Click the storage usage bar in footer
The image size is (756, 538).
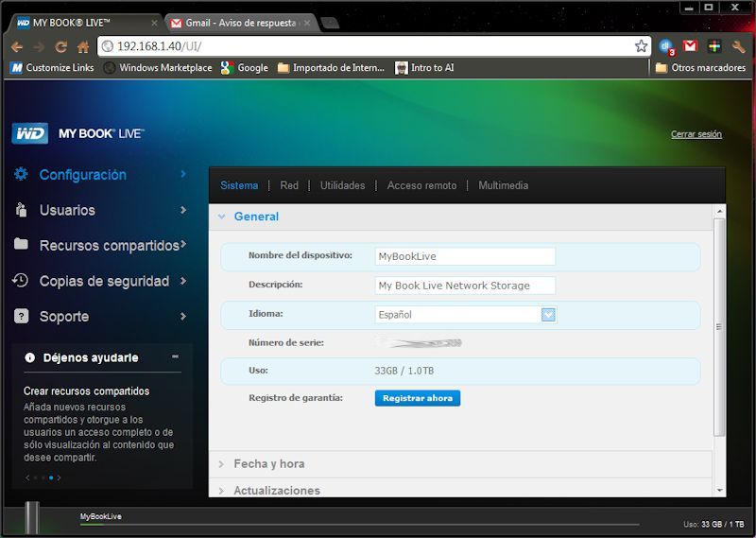tap(360, 525)
